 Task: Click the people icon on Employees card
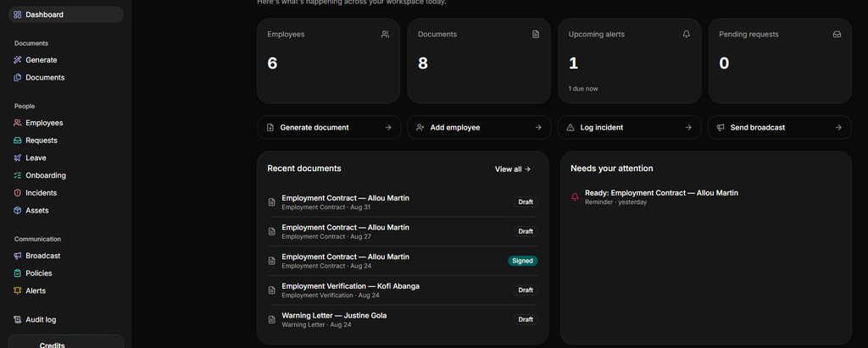point(386,35)
